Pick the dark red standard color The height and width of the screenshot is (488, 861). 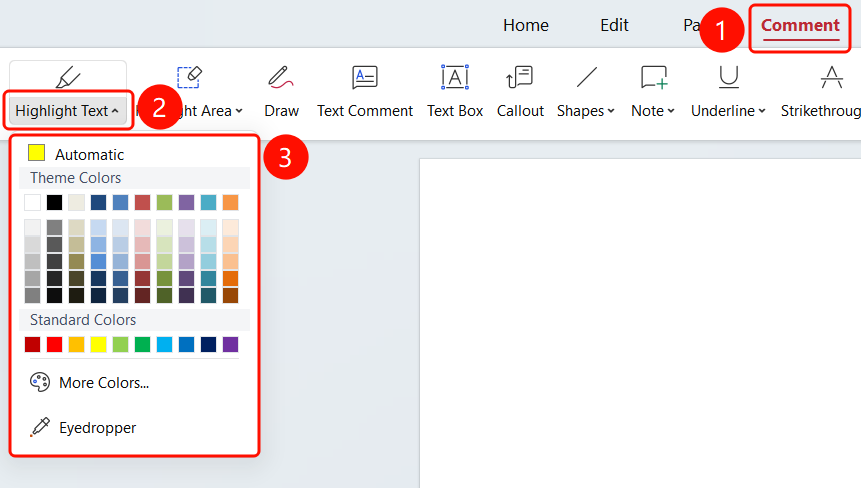coord(32,344)
